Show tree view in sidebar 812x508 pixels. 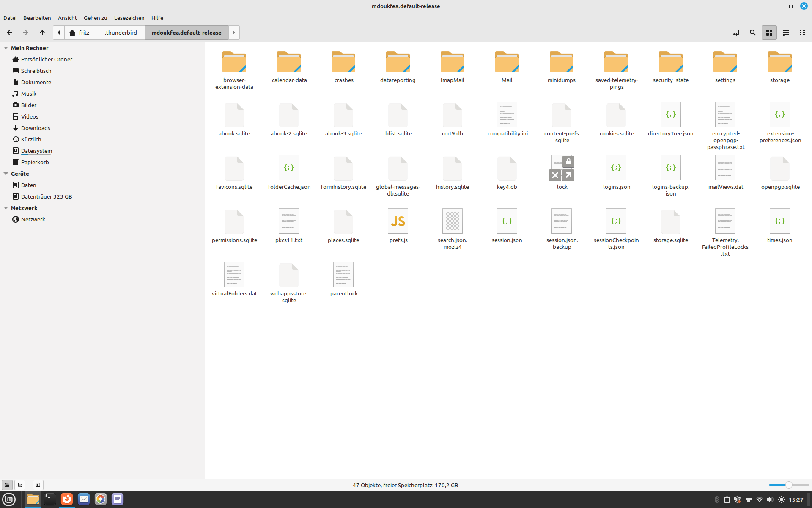(20, 485)
